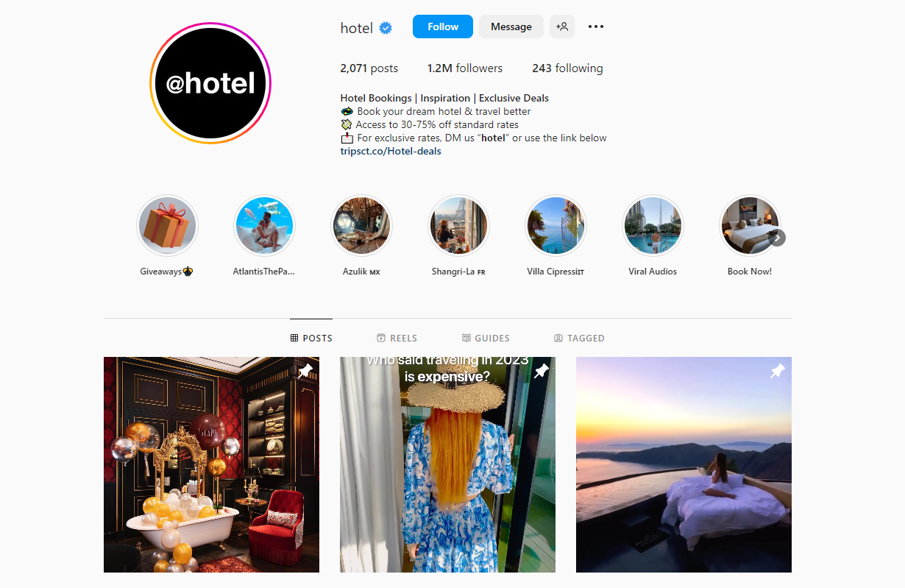Open the @hotel profile picture story
The width and height of the screenshot is (905, 588).
210,82
